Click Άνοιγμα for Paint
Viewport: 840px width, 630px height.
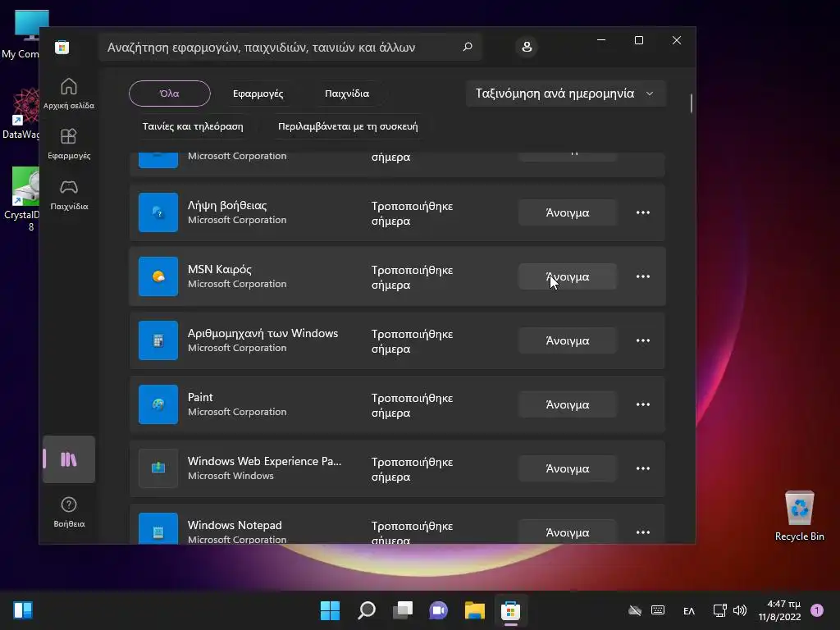(568, 404)
